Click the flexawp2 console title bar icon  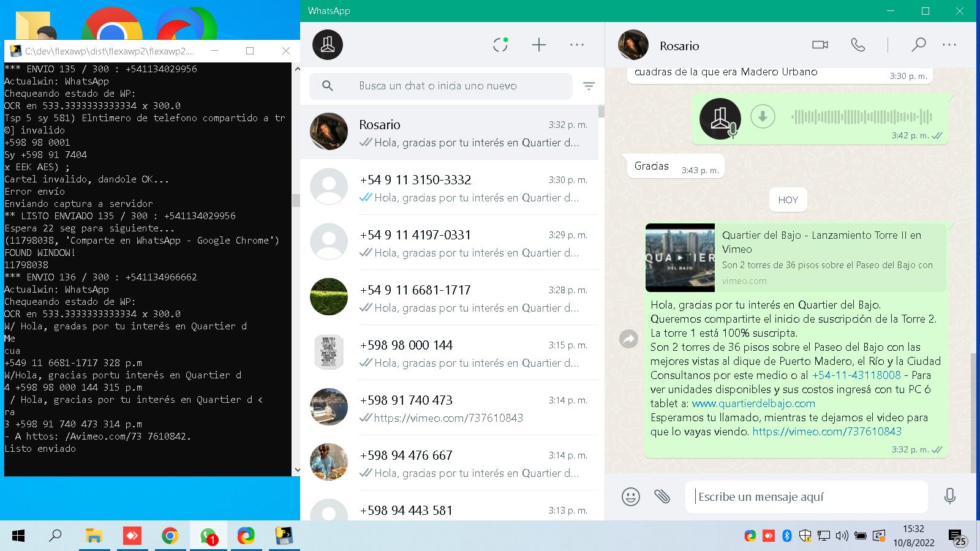15,51
